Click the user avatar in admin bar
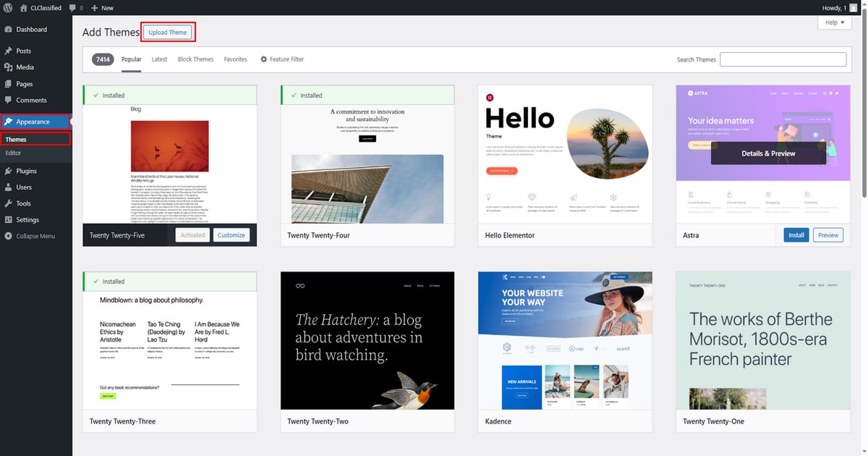 tap(854, 7)
